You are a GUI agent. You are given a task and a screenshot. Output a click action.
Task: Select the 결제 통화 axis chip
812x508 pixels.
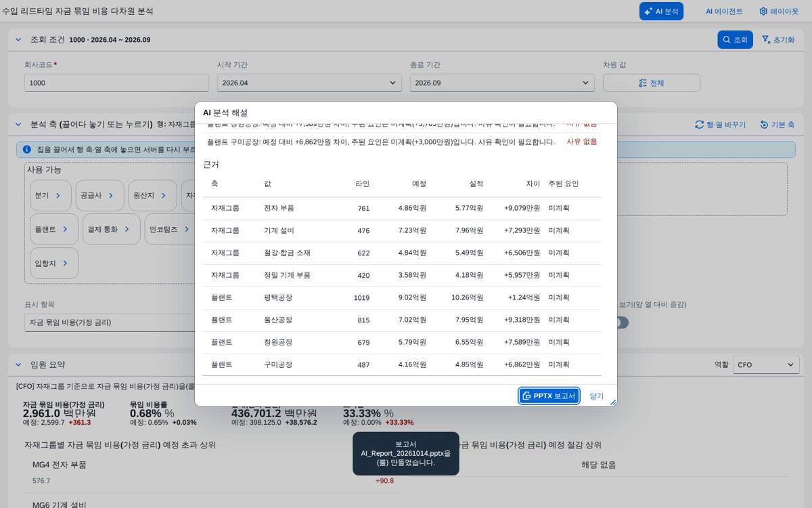pyautogui.click(x=112, y=229)
